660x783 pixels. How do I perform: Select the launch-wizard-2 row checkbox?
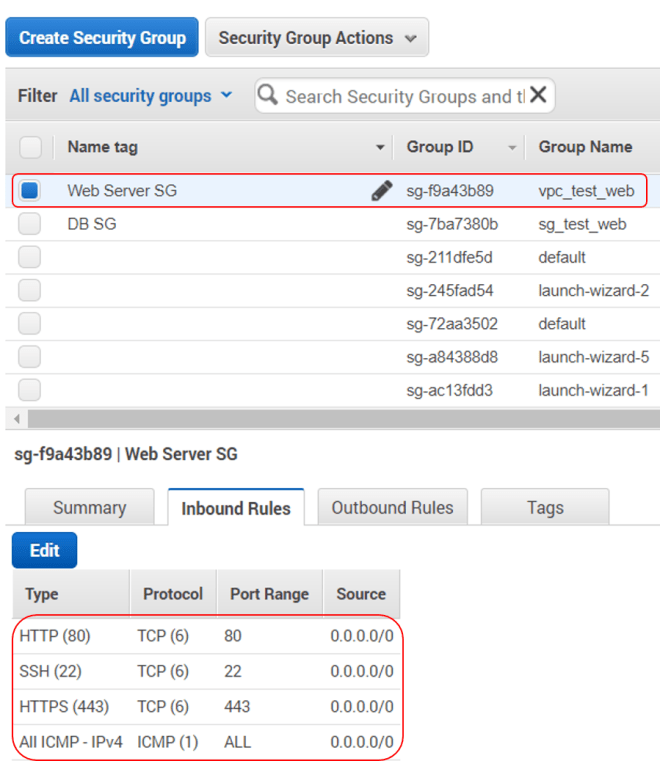click(x=30, y=291)
